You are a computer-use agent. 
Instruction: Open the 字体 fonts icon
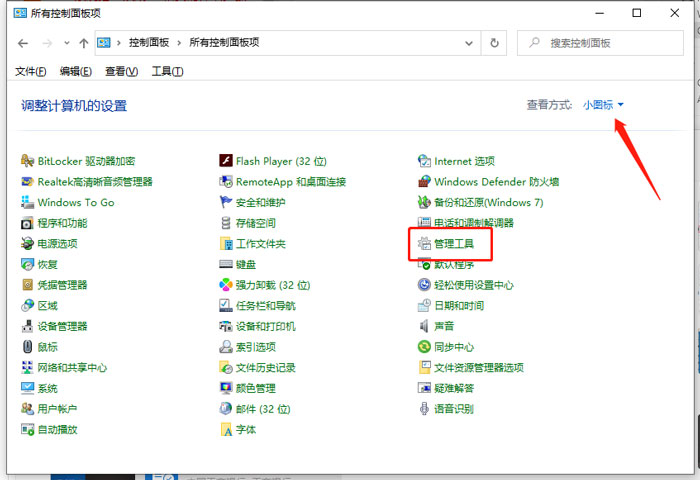tap(226, 429)
